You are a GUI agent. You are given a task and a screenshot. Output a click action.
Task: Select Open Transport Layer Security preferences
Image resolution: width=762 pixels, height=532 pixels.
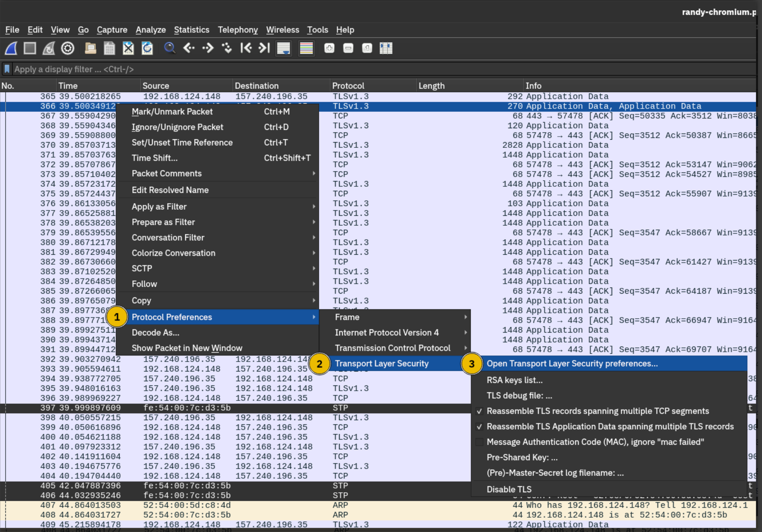[572, 364]
